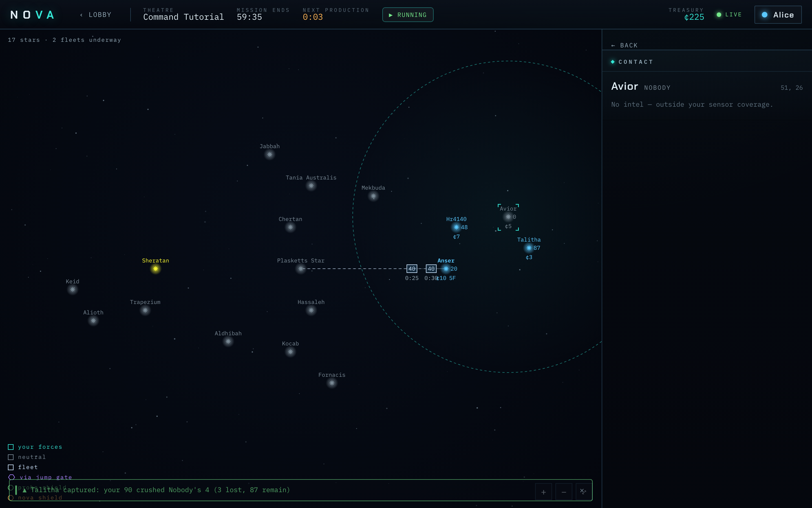Click the Treasury ¢225 value
812x508 pixels.
694,17
